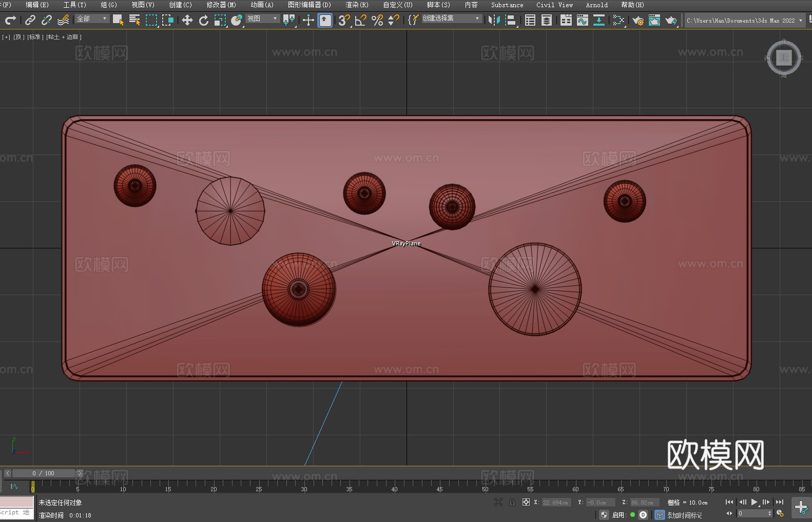The height and width of the screenshot is (522, 812).
Task: Toggle Keyboard Shortcut Override button
Action: [325, 20]
